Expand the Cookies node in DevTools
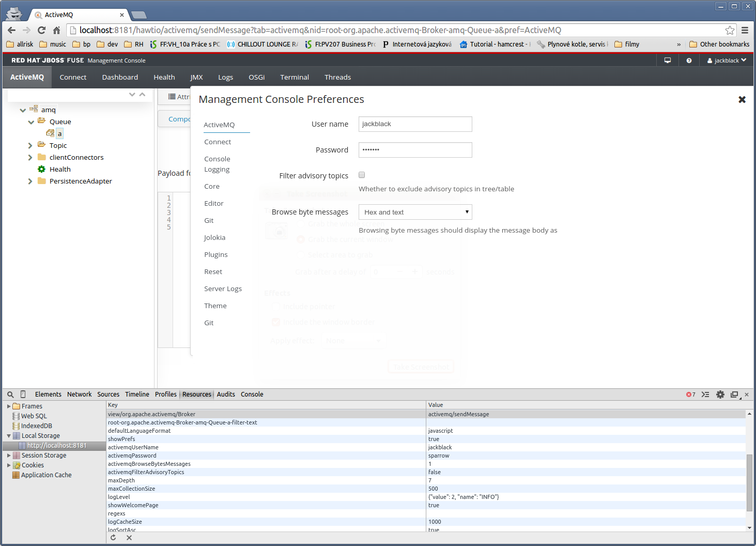 tap(9, 465)
